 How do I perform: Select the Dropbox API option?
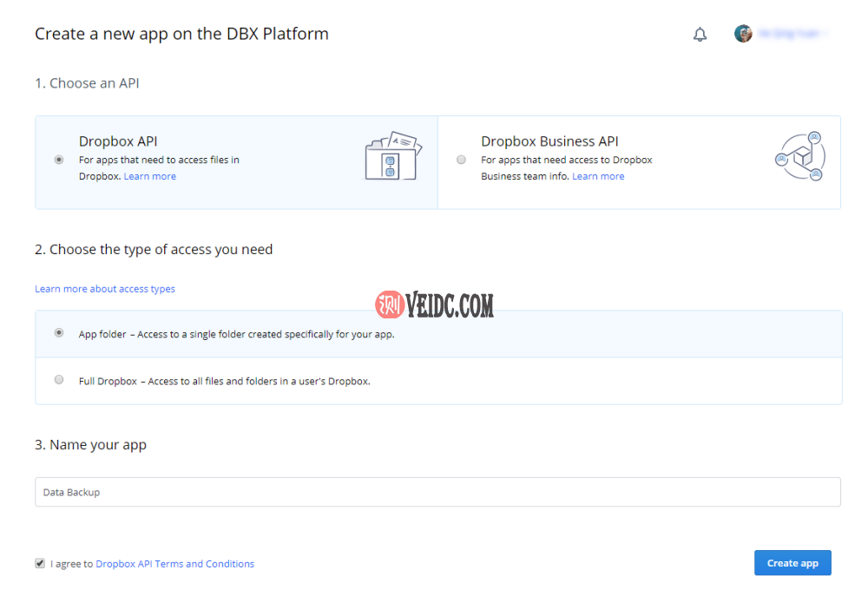click(x=58, y=159)
